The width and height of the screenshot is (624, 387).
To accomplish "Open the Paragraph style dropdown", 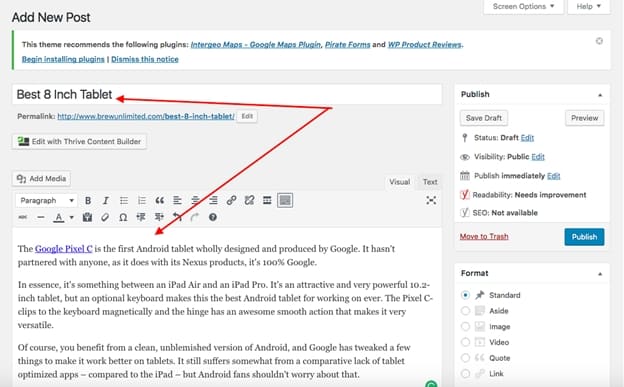I will [x=46, y=201].
